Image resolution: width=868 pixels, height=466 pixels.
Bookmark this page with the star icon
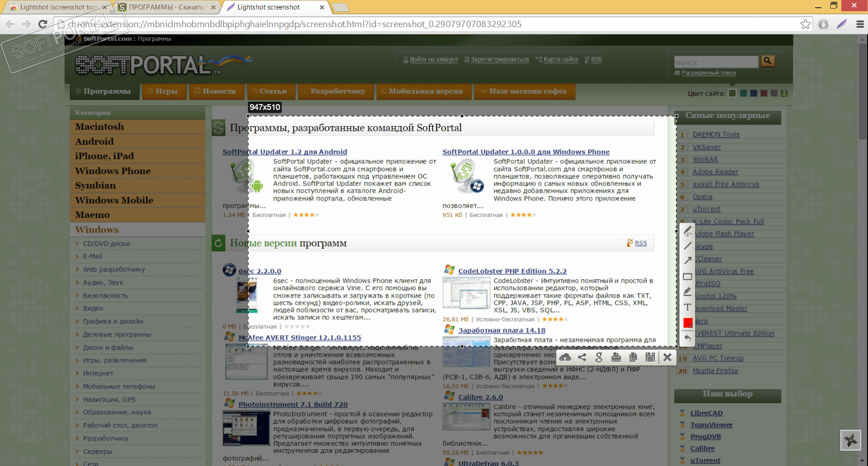pyautogui.click(x=805, y=24)
